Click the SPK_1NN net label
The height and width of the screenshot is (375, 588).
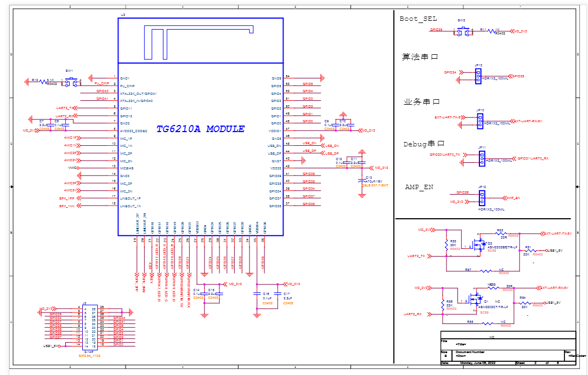67,206
